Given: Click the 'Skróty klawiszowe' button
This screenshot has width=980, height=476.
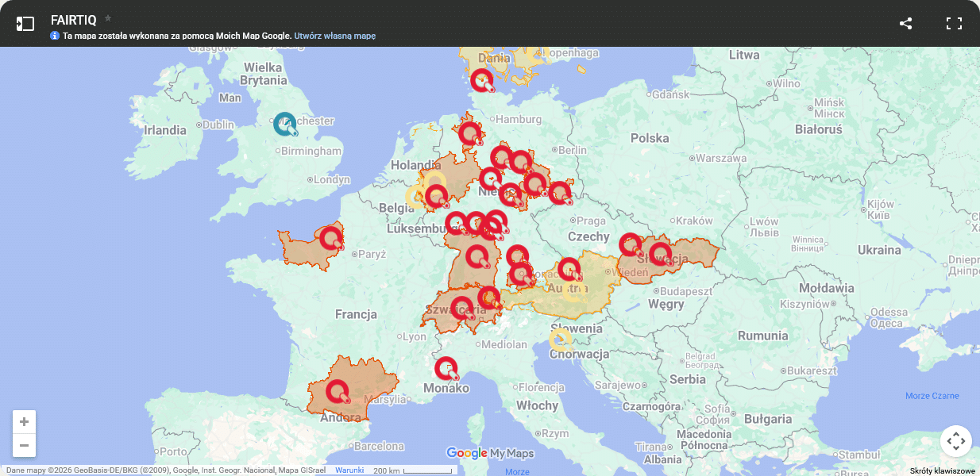Looking at the screenshot, I should 943,470.
